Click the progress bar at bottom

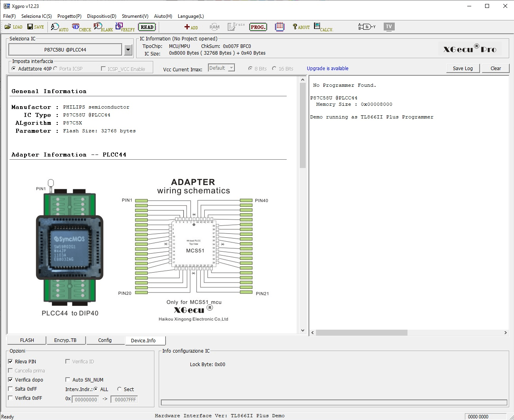334,403
